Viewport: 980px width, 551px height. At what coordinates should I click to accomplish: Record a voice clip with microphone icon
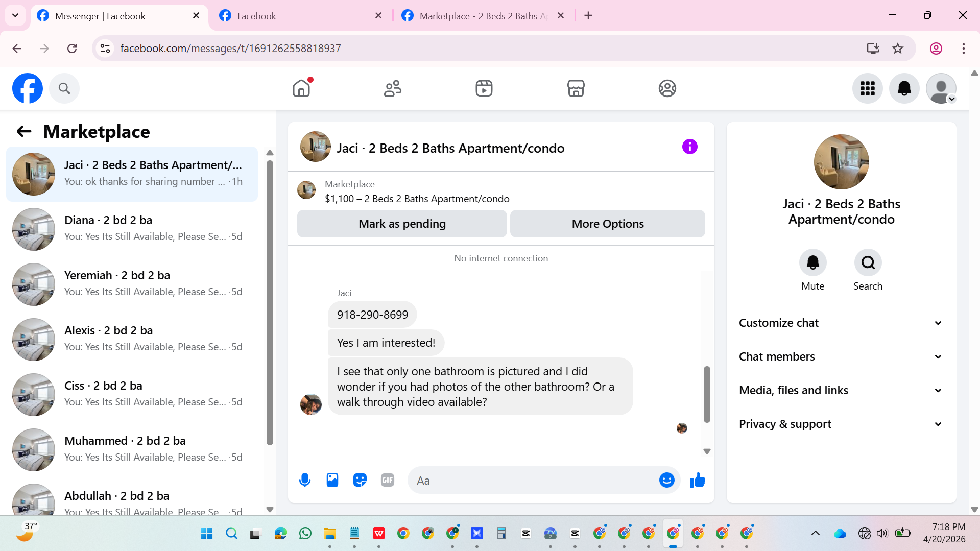305,481
